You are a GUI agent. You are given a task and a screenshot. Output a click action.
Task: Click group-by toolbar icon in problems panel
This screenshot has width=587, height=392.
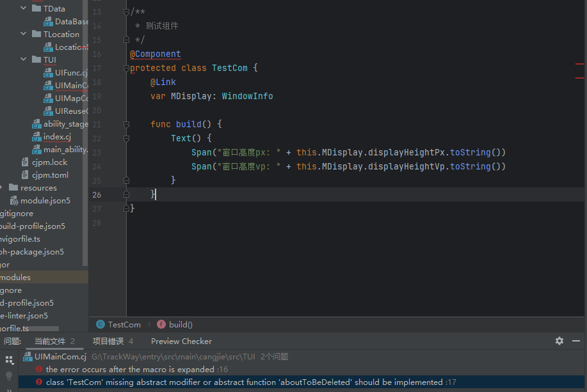(9, 360)
